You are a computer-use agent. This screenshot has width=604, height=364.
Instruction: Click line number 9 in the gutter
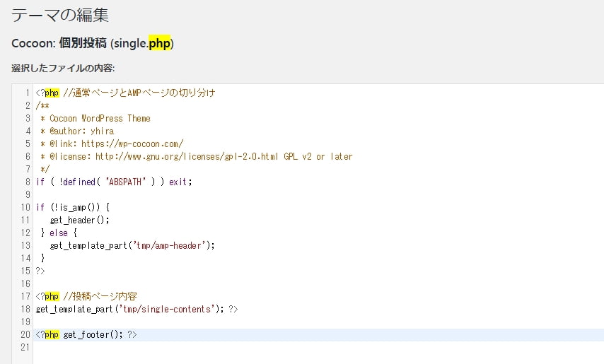pyautogui.click(x=28, y=194)
